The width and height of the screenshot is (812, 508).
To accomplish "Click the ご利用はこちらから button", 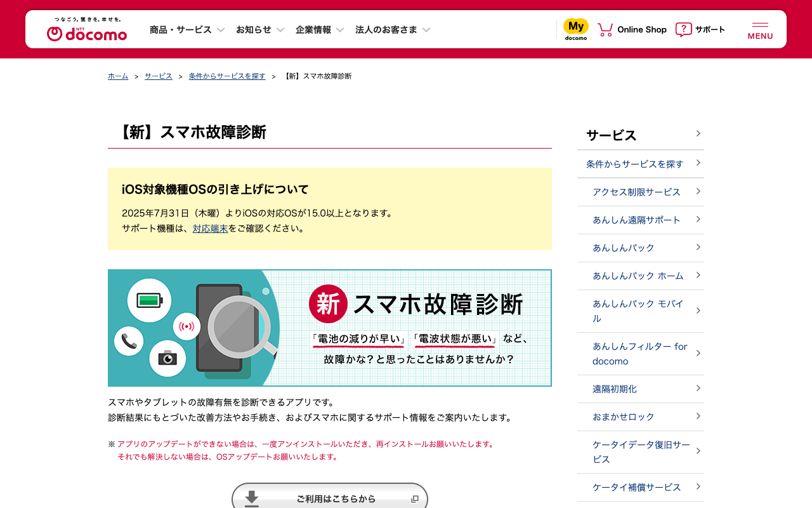I will click(x=330, y=496).
